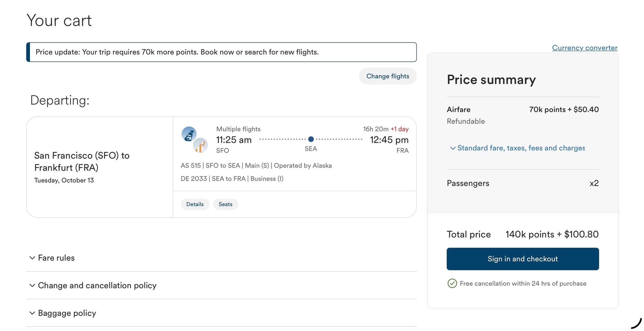The image size is (644, 331).
Task: Open the Currency converter link
Action: coord(585,48)
